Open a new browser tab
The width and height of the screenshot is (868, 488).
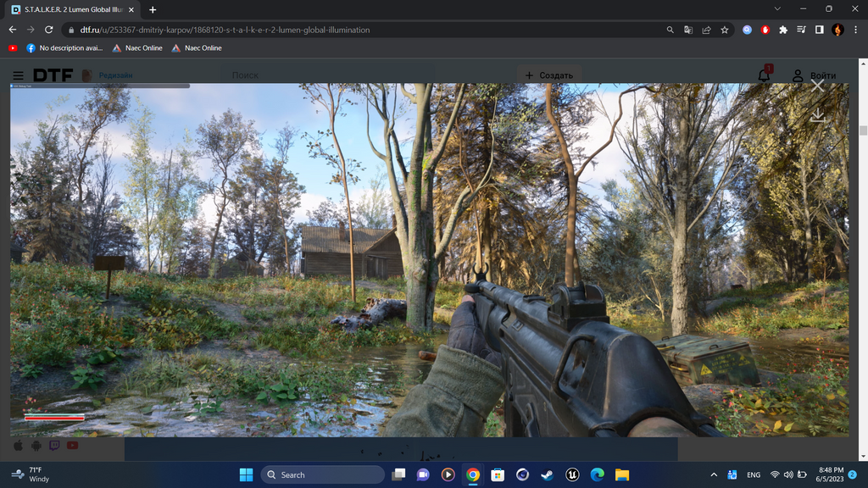pos(153,10)
